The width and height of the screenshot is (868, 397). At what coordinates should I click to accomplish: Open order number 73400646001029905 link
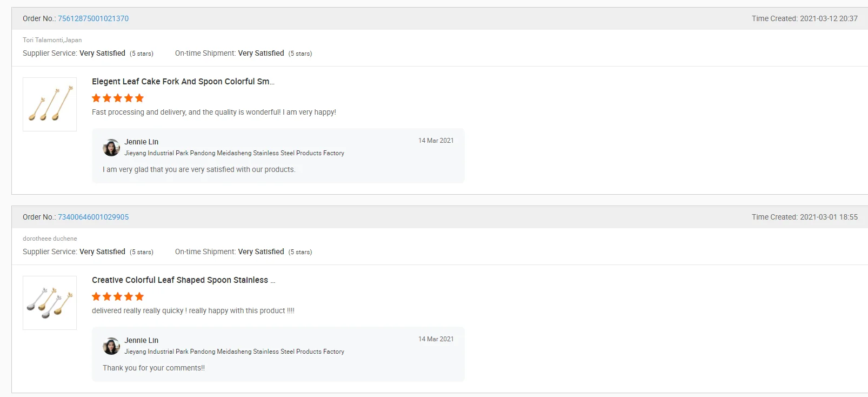[x=93, y=217]
